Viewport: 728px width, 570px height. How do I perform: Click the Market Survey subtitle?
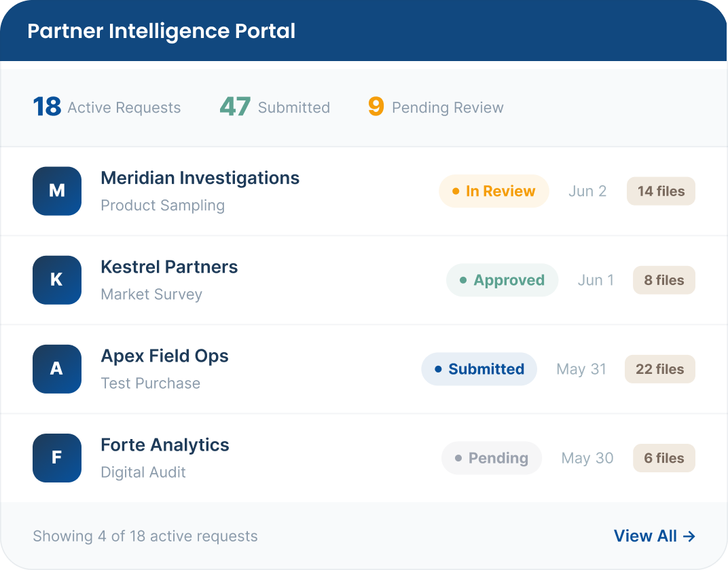[151, 294]
